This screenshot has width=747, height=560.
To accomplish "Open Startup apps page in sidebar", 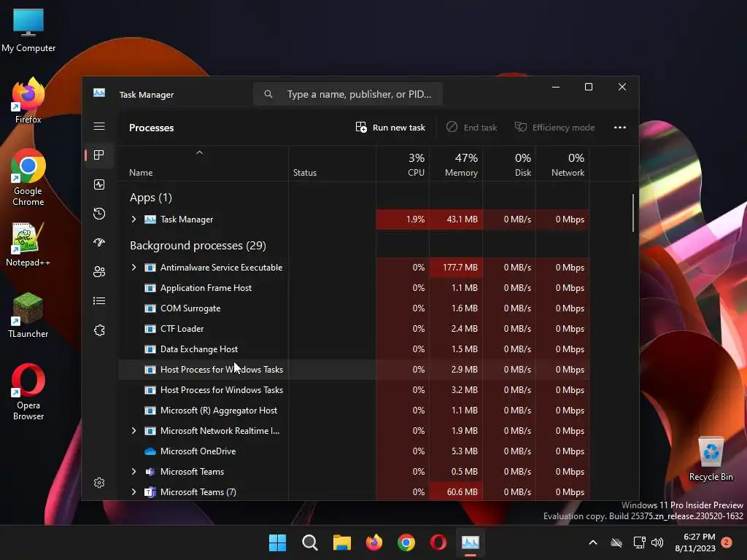I will 99,242.
